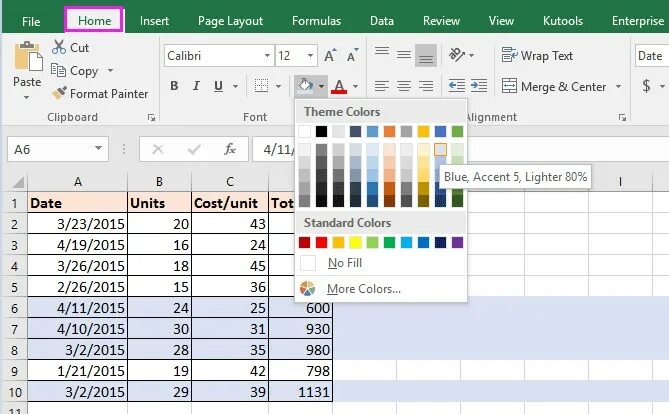Open the Merge & Center dropdown arrow
The width and height of the screenshot is (669, 414).
(x=618, y=87)
